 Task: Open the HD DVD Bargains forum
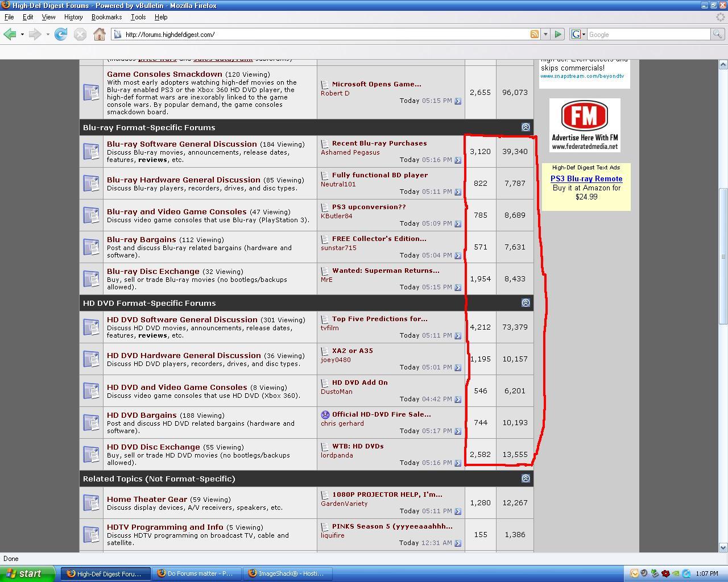pos(142,415)
